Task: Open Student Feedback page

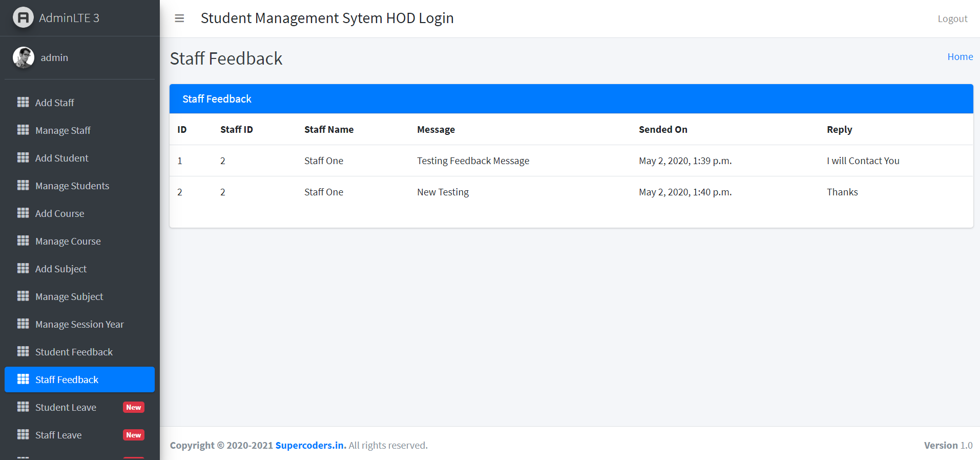Action: [79, 352]
